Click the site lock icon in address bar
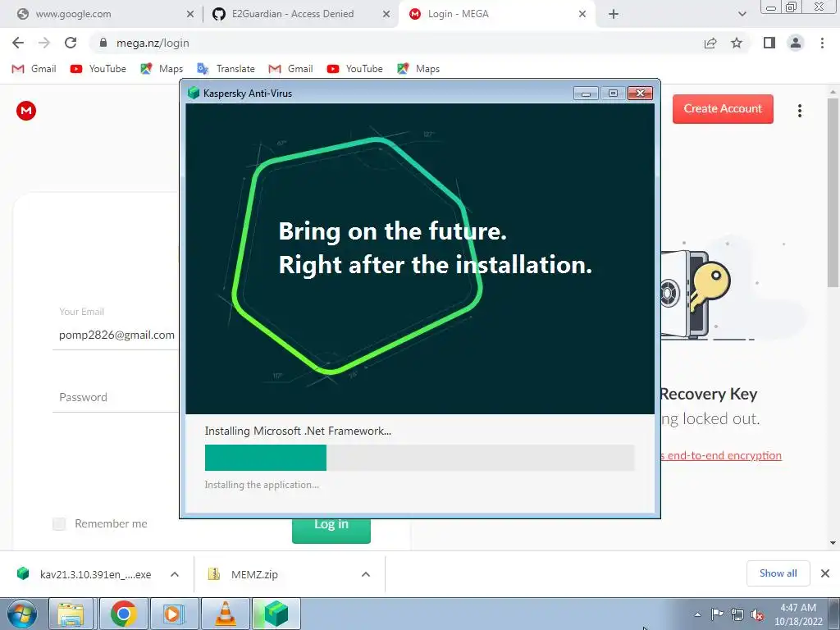840x630 pixels. click(103, 43)
